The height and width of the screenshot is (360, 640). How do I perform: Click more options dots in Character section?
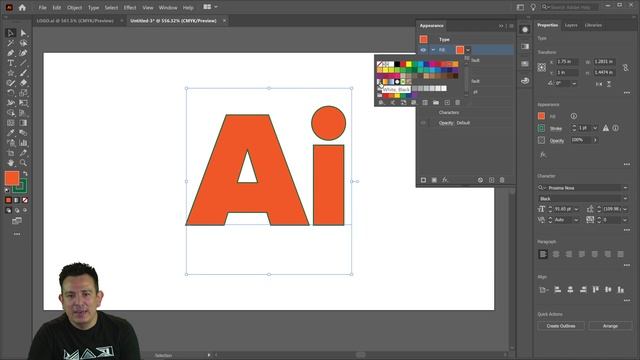627,230
